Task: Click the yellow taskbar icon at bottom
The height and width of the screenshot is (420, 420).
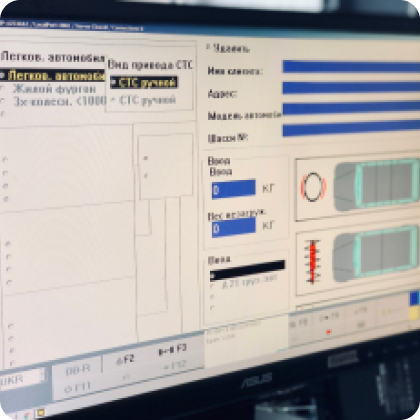Action: 41,413
